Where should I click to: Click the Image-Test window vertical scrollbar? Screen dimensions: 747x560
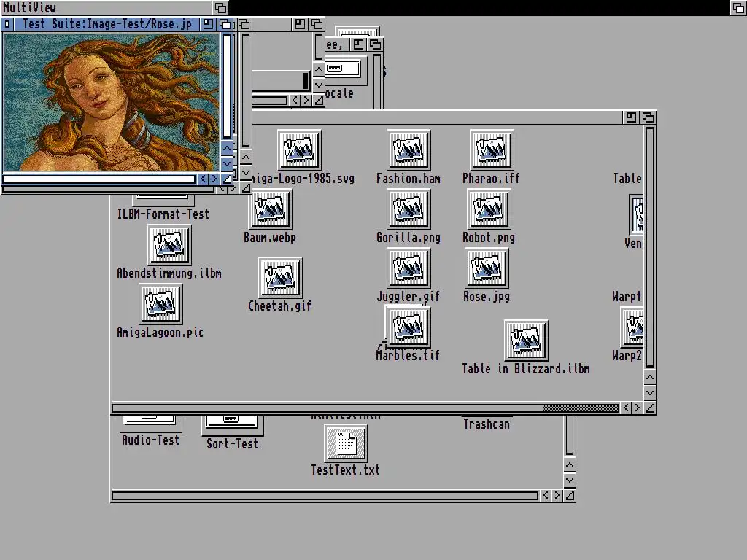coord(650,246)
